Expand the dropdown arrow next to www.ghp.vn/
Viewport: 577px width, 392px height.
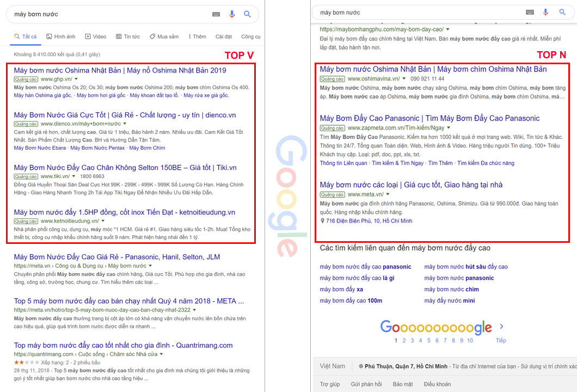tap(76, 79)
